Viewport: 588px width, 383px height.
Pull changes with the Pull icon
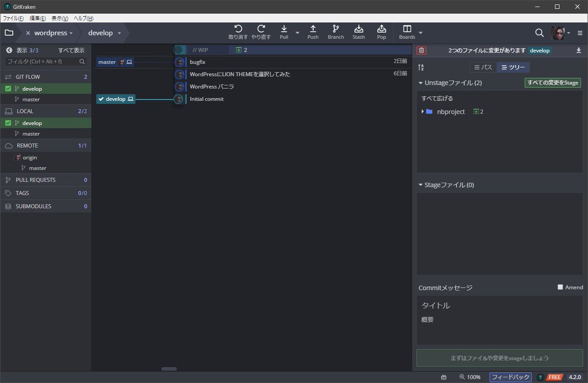[x=284, y=32]
